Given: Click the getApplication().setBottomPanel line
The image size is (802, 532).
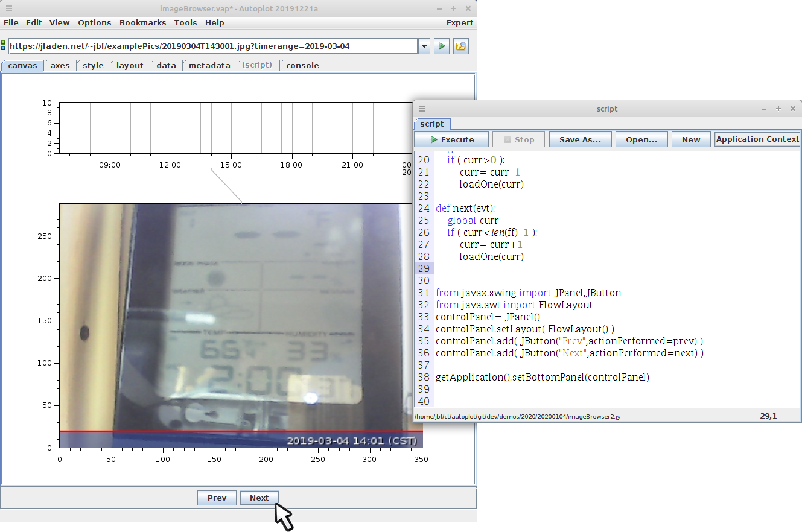Looking at the screenshot, I should 543,377.
